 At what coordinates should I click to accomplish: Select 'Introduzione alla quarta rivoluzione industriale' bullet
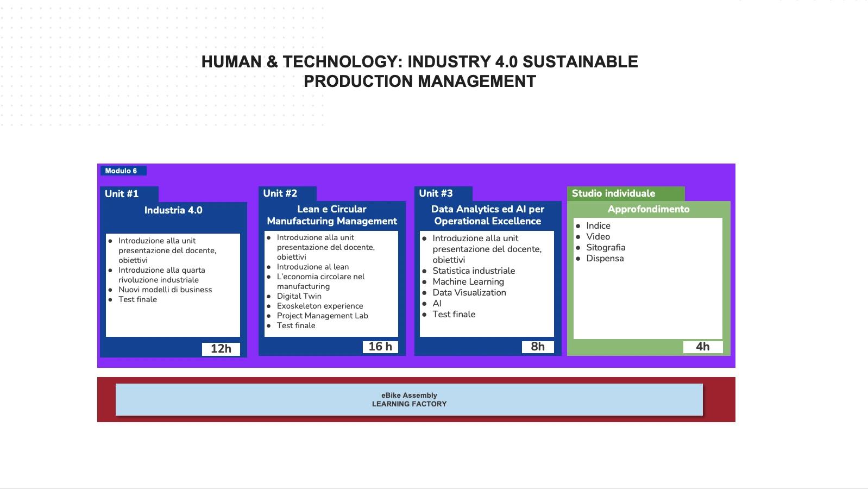click(x=162, y=275)
